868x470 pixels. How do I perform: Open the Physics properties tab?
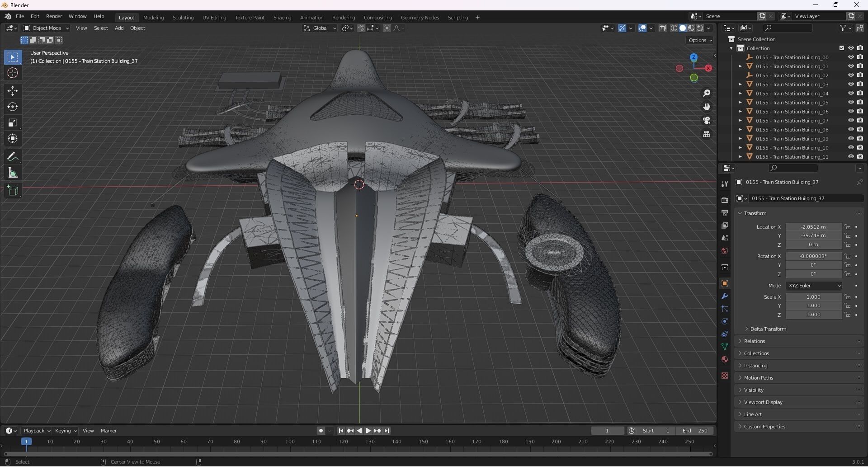(725, 321)
